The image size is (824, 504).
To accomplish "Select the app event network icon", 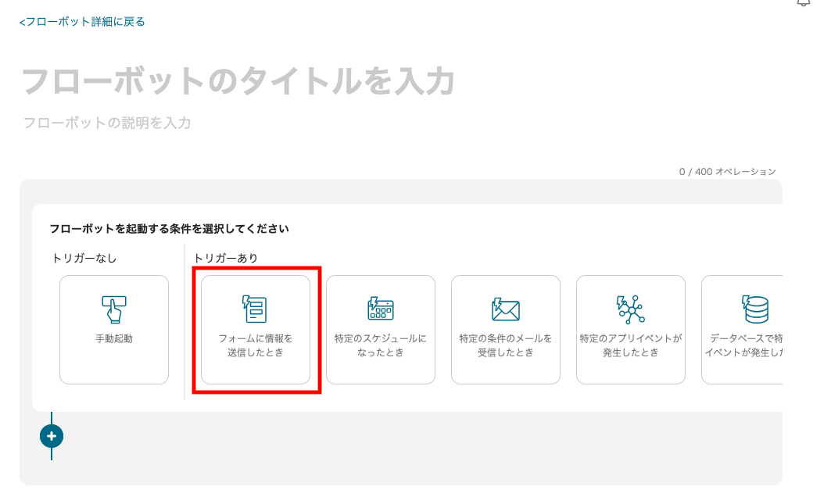I will tap(631, 309).
